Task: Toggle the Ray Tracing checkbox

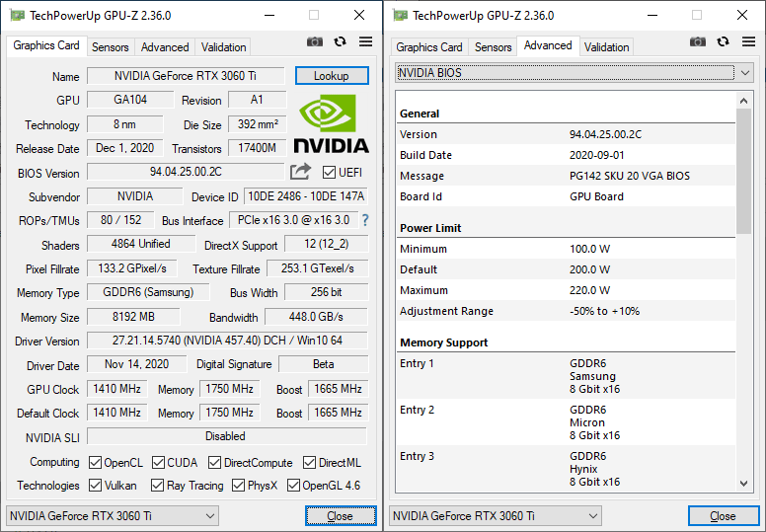Action: point(157,486)
